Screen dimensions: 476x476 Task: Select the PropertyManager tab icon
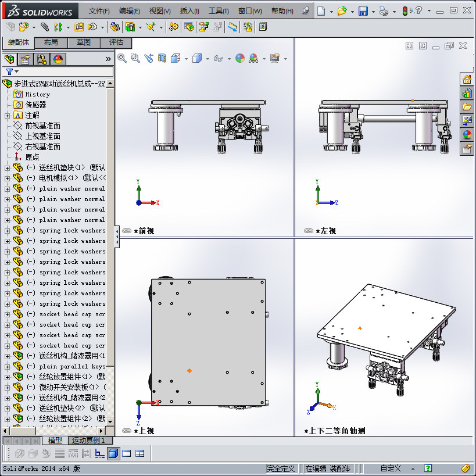tap(26, 59)
